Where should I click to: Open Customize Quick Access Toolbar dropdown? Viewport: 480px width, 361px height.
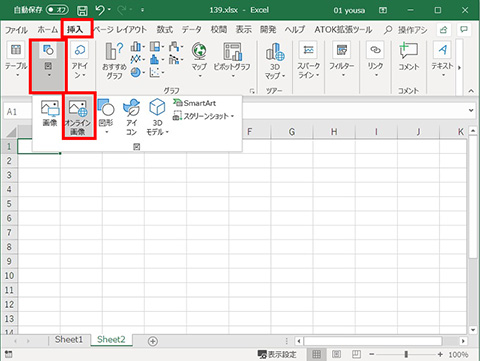pyautogui.click(x=143, y=10)
